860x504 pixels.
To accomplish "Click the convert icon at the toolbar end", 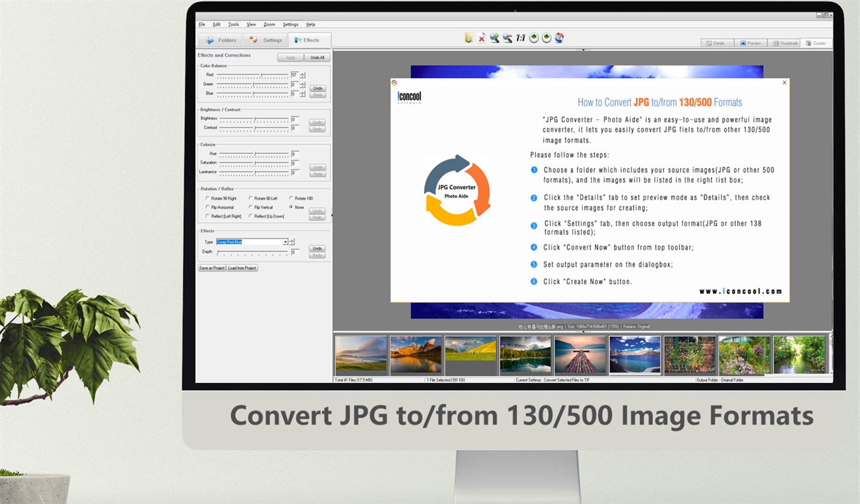I will pos(558,38).
